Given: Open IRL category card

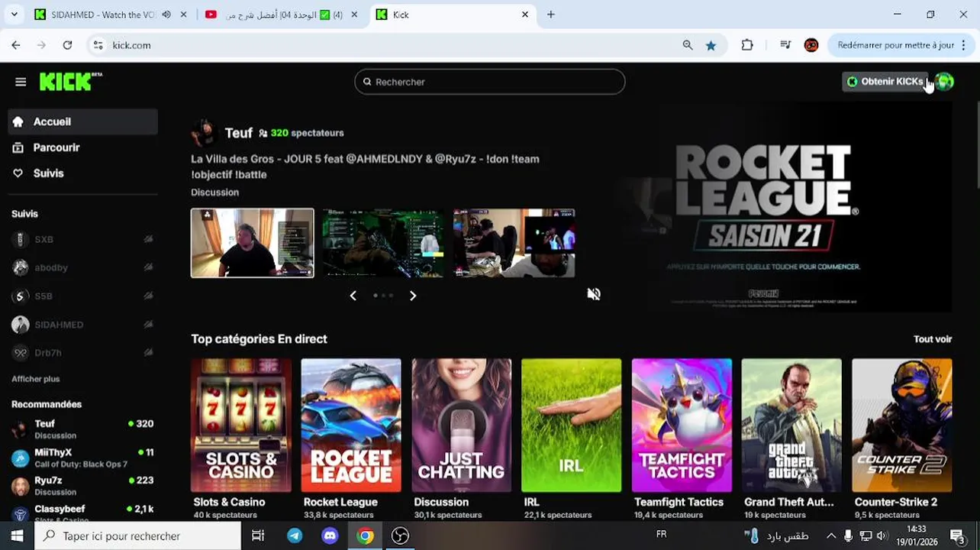Looking at the screenshot, I should tap(571, 425).
